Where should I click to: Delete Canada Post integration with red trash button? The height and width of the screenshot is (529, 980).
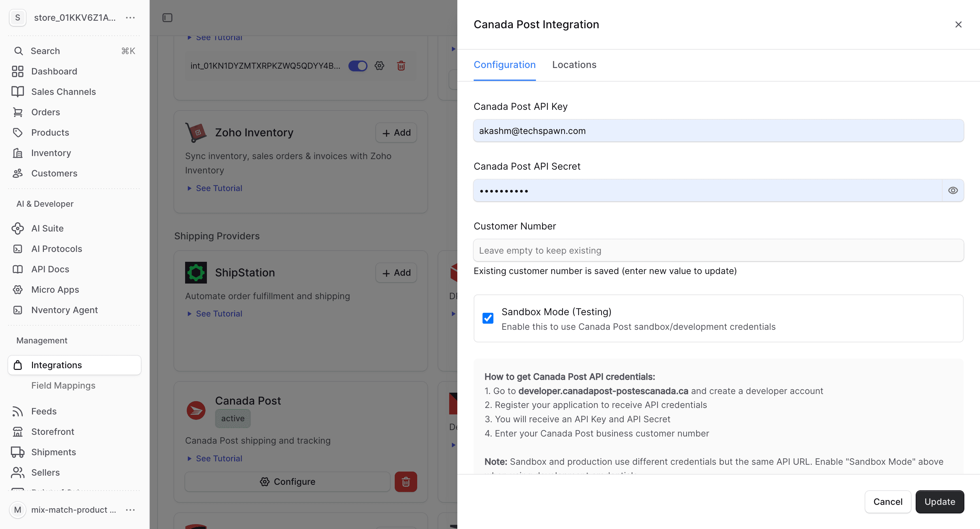406,482
